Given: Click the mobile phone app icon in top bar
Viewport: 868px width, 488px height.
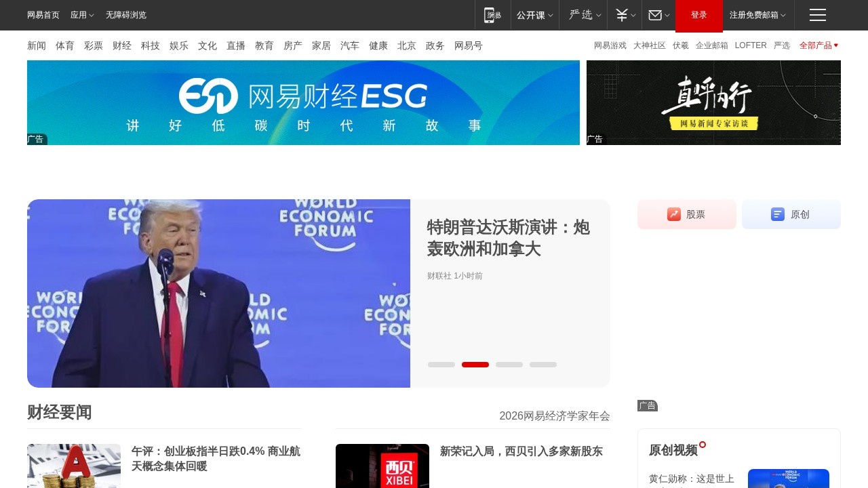Looking at the screenshot, I should click(x=492, y=15).
